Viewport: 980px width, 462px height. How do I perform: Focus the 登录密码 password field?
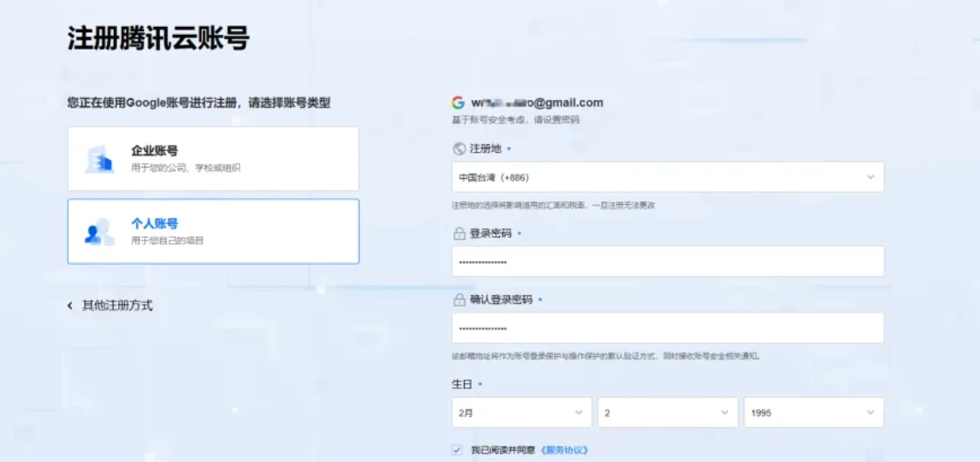click(x=667, y=261)
